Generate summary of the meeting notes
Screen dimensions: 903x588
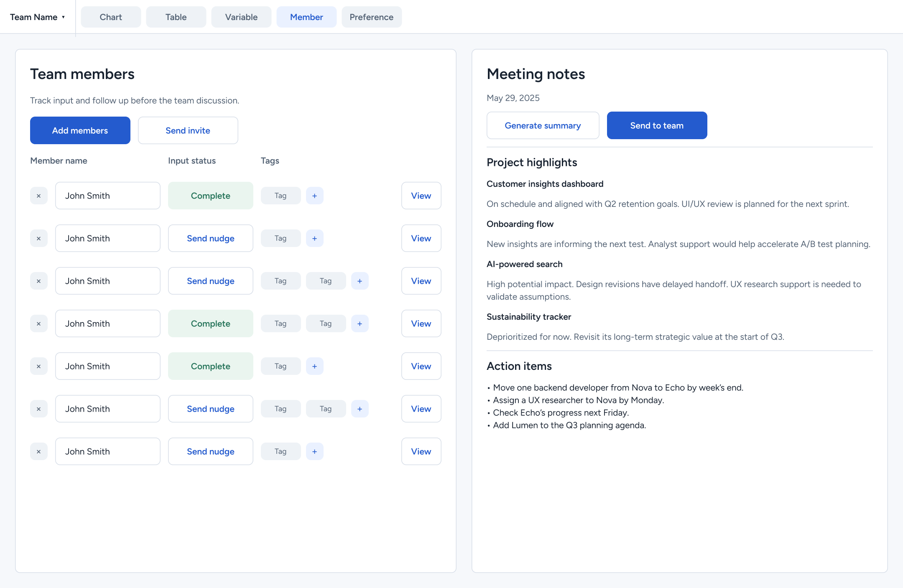(543, 125)
